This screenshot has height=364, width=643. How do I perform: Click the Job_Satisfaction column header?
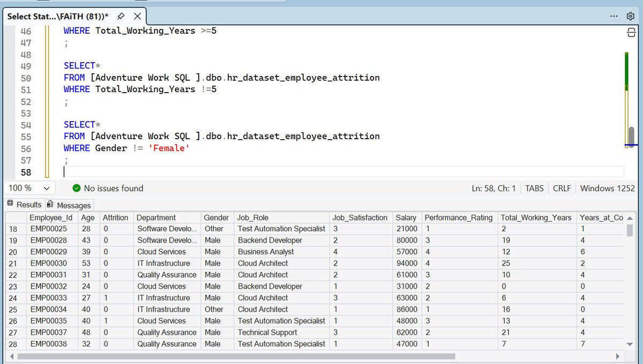coord(361,217)
